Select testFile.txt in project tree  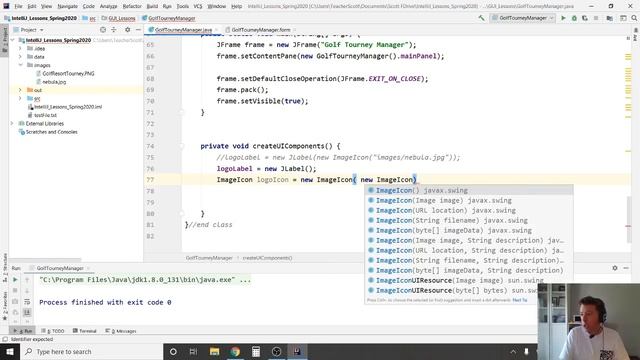45,115
